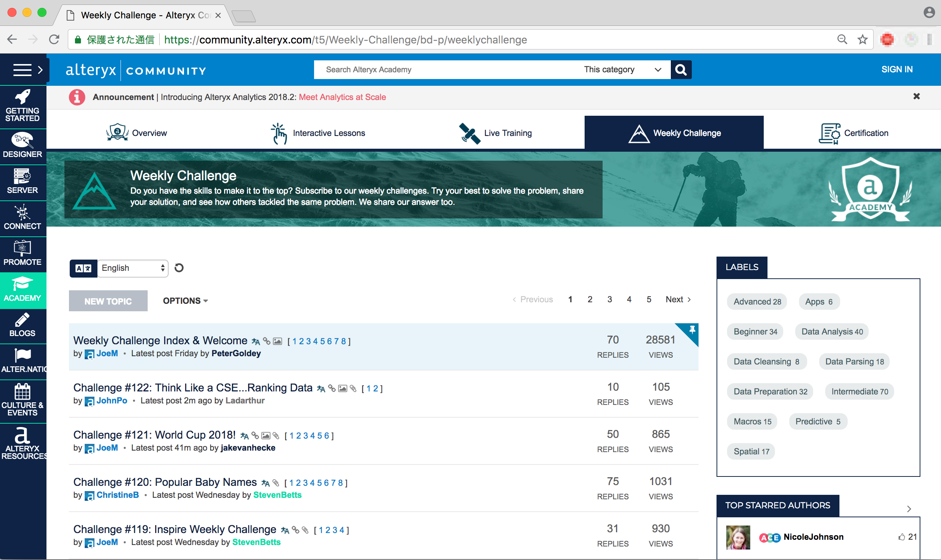
Task: Filter by the Predictive label
Action: (x=818, y=421)
